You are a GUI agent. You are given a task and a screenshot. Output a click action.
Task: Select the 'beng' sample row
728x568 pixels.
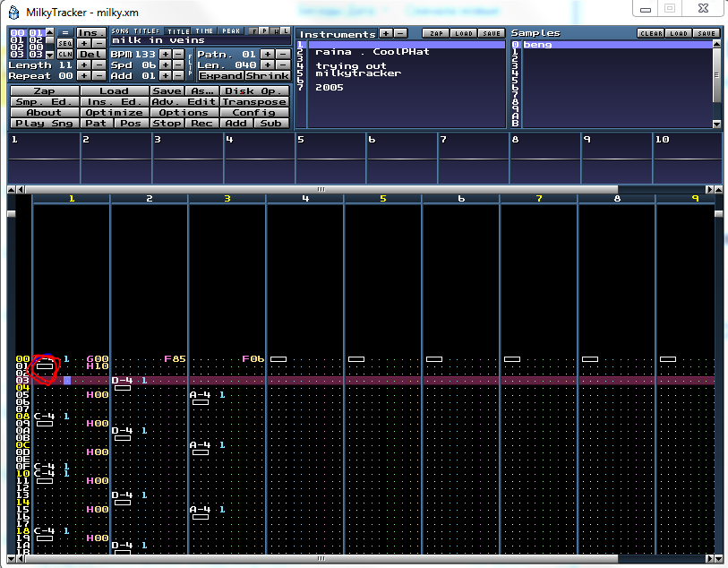click(617, 45)
